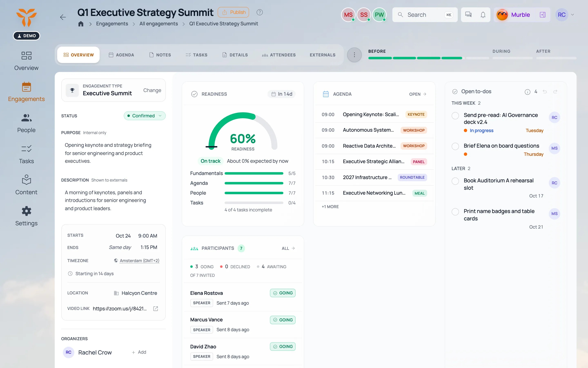Switch to the Notes tab
588x368 pixels.
160,55
